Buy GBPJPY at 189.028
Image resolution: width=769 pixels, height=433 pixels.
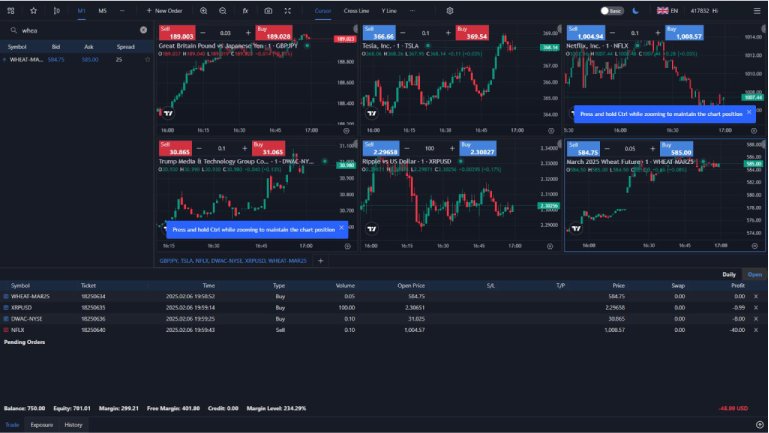point(274,33)
